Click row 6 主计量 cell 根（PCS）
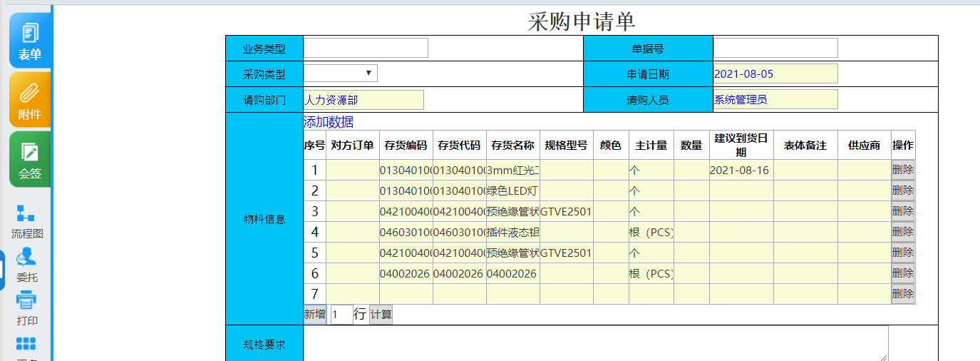The height and width of the screenshot is (361, 980). click(651, 273)
